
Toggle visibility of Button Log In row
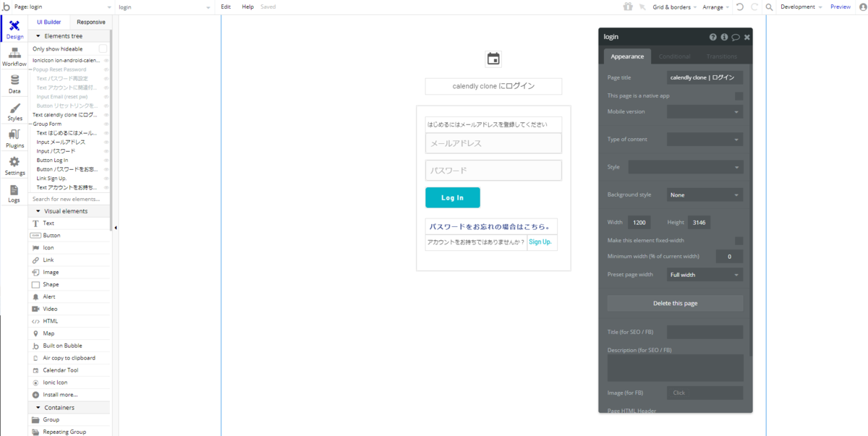[106, 160]
